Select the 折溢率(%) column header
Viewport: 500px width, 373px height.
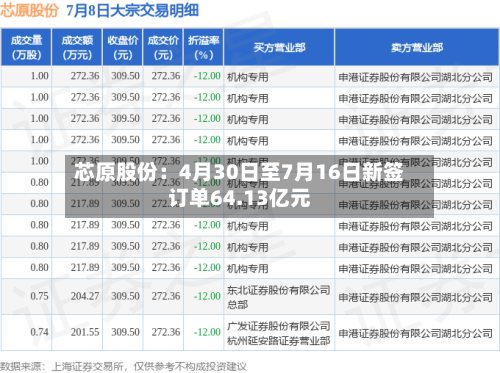(x=203, y=47)
